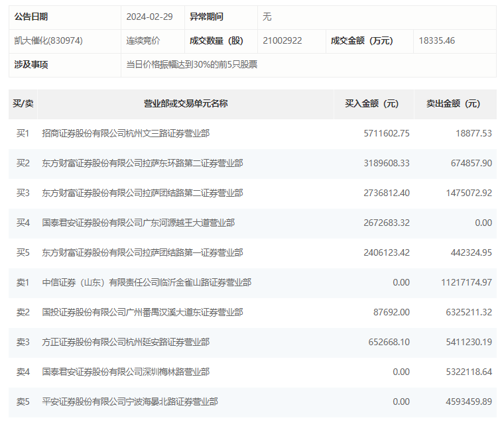Click the 买1 rank cell
This screenshot has height=428, width=504.
23,133
